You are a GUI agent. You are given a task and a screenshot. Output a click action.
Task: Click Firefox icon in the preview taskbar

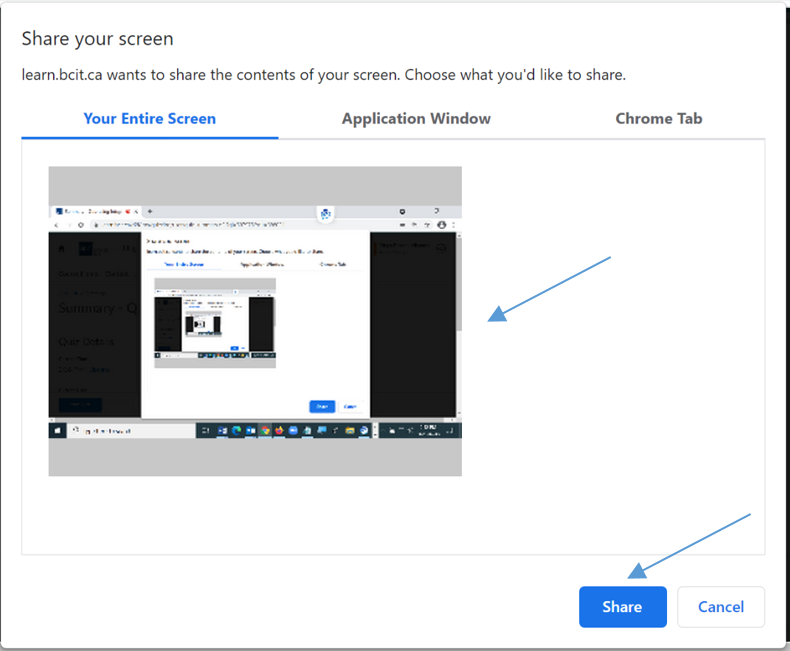281,431
